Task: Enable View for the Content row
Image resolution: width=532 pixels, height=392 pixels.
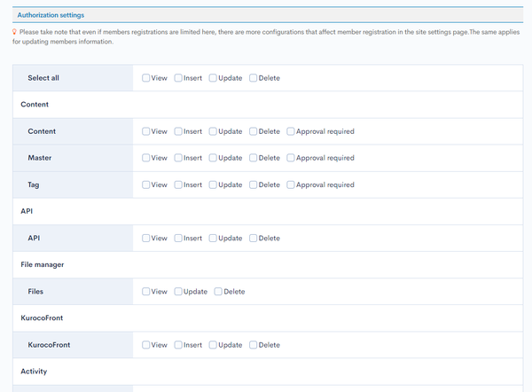Action: click(146, 131)
